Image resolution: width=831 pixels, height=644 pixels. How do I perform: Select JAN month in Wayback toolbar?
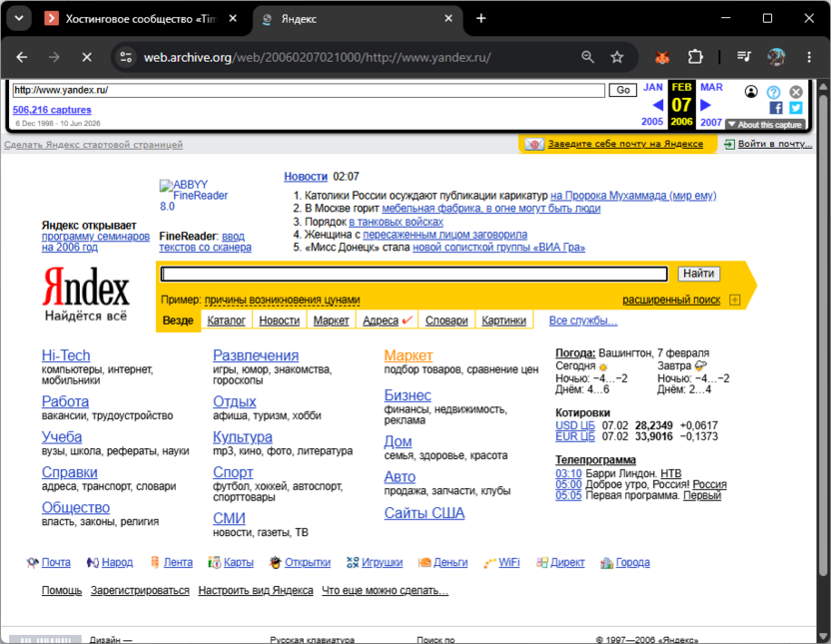pyautogui.click(x=653, y=88)
